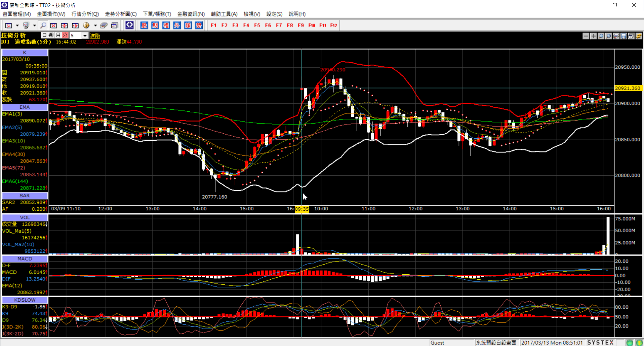This screenshot has height=346, width=644.
Task: Open the 金融資訊(N) menu
Action: pyautogui.click(x=191, y=14)
